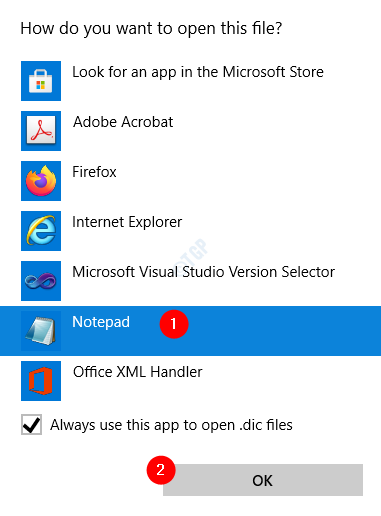
Task: Uncheck Always use this app checkbox
Action: (31, 425)
